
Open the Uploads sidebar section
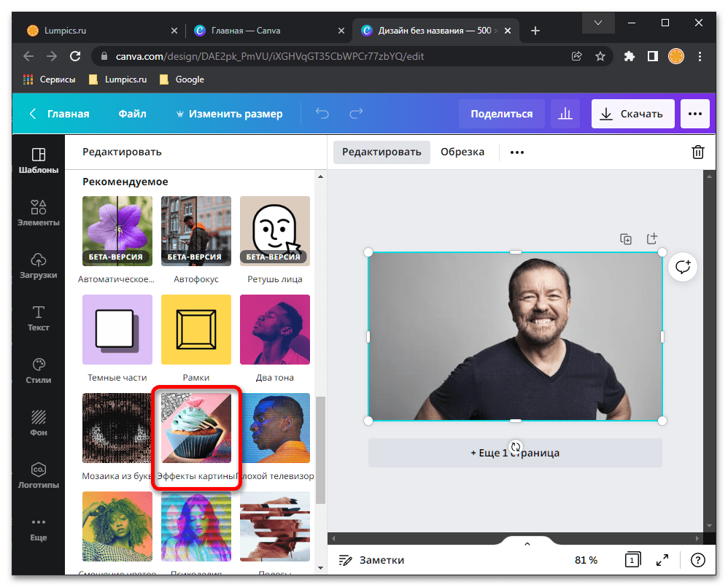(39, 265)
